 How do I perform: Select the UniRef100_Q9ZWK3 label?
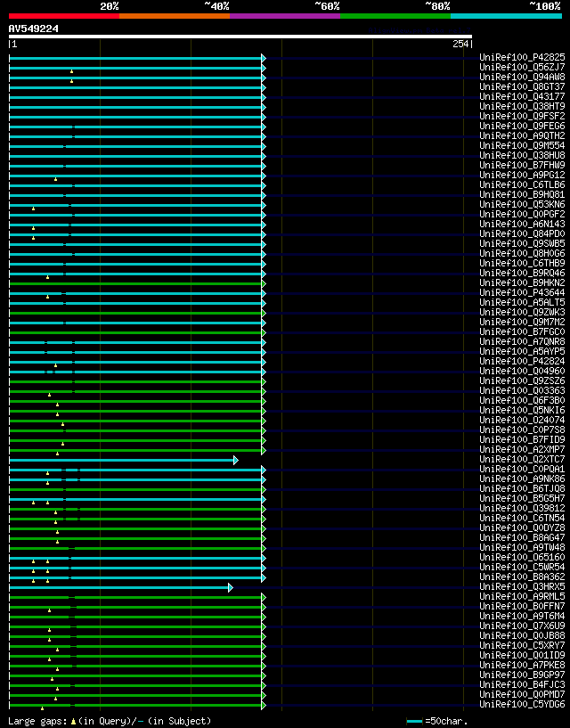[x=522, y=312]
